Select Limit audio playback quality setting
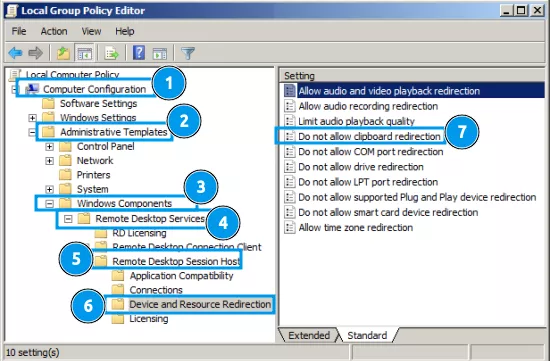550x361 pixels. [x=356, y=121]
